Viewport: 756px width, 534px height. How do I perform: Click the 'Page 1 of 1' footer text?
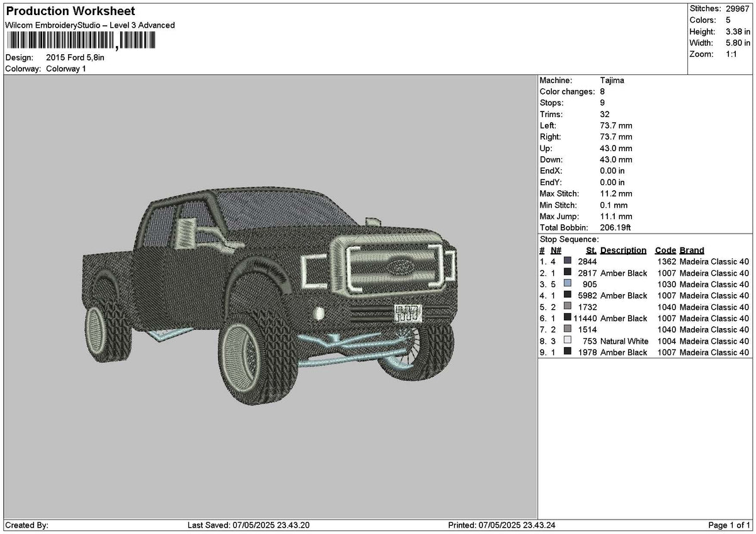point(730,525)
